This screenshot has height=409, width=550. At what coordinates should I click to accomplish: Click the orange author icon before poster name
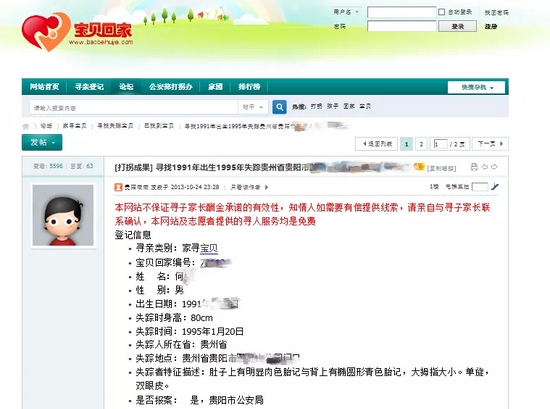(x=118, y=187)
